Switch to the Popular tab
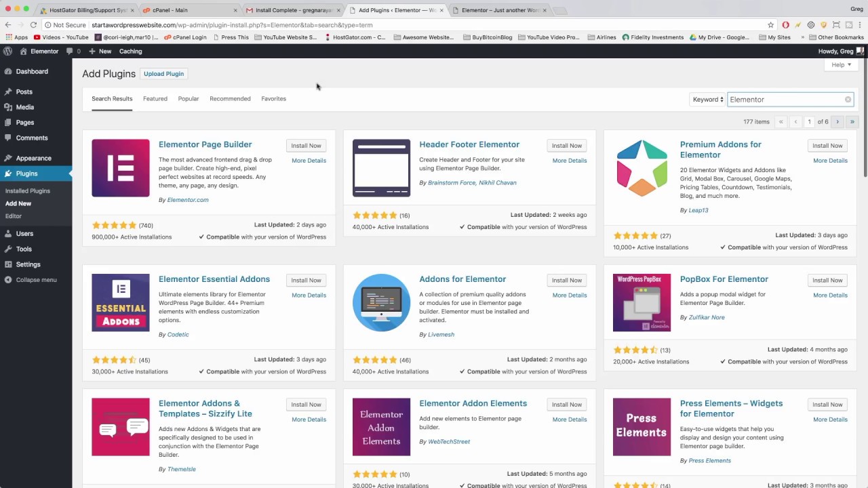868x488 pixels. pyautogui.click(x=189, y=99)
